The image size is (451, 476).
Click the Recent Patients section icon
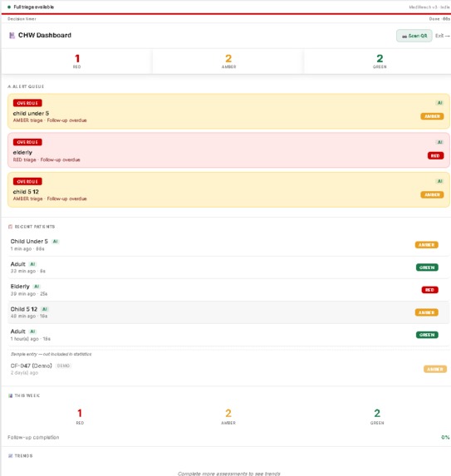(x=10, y=227)
